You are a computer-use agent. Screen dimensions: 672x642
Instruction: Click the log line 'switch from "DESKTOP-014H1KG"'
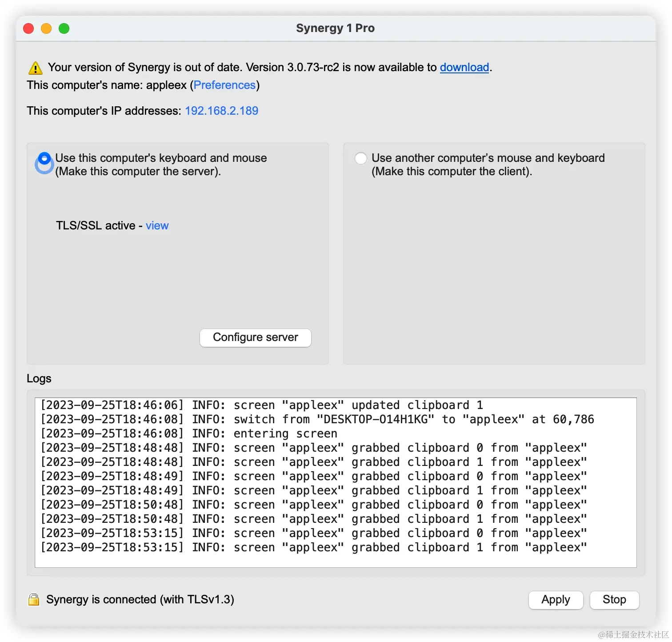tap(317, 419)
